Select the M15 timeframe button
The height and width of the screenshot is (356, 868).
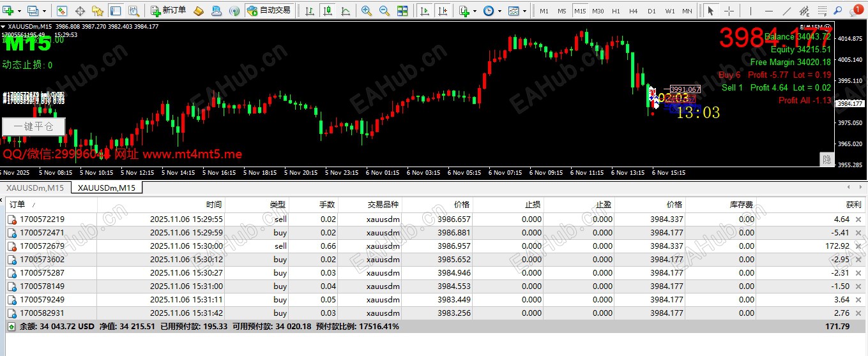(x=580, y=11)
